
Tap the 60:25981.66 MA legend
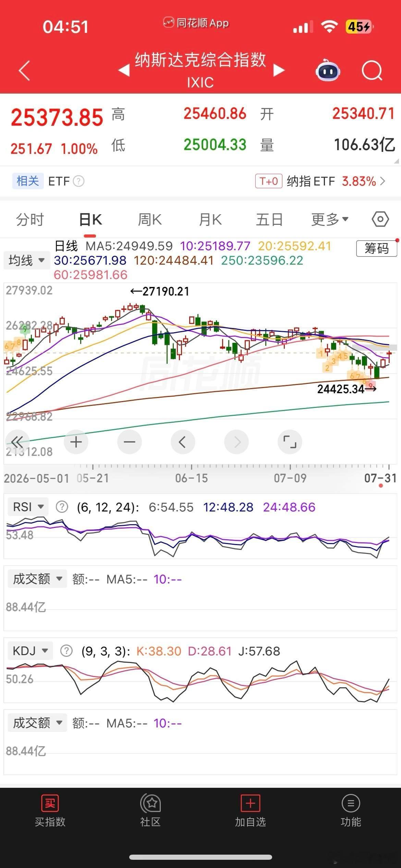90,275
